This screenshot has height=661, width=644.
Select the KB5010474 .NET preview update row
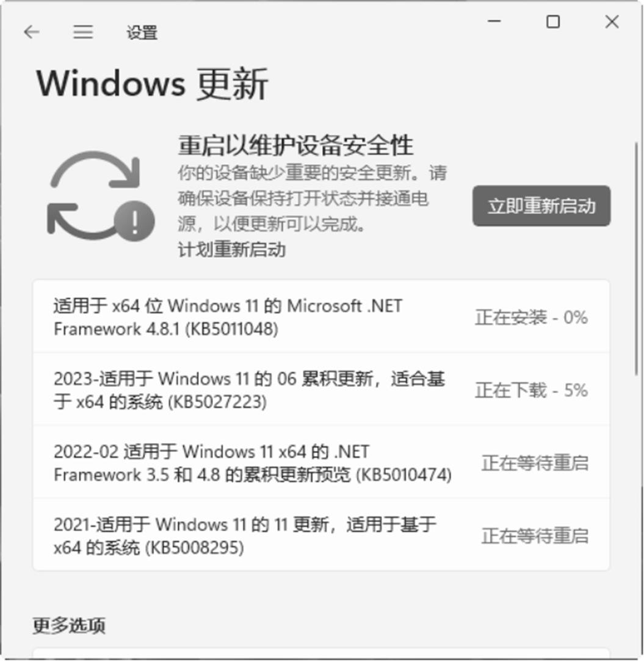tap(321, 463)
